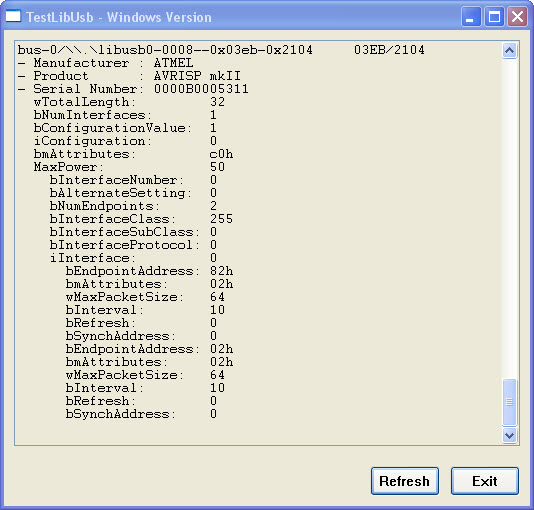Close the TestLibUsb window
Image resolution: width=534 pixels, height=510 pixels.
(517, 16)
